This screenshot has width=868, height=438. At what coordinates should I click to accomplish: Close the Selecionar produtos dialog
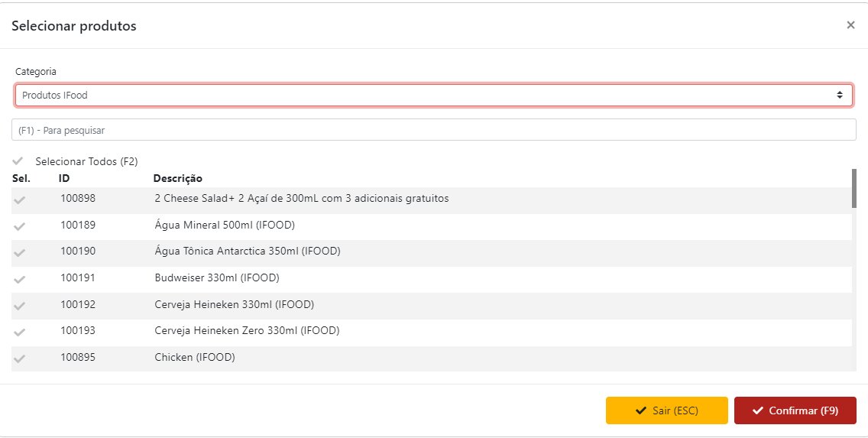coord(850,25)
